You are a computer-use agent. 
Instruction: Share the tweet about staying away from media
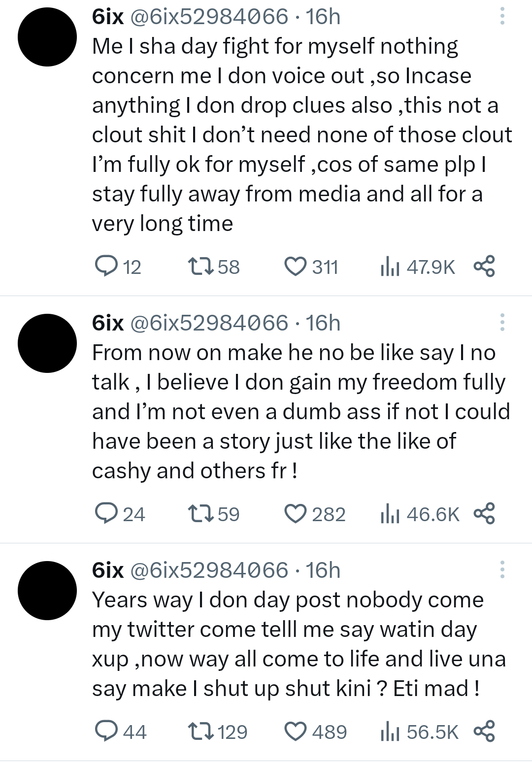(x=484, y=266)
